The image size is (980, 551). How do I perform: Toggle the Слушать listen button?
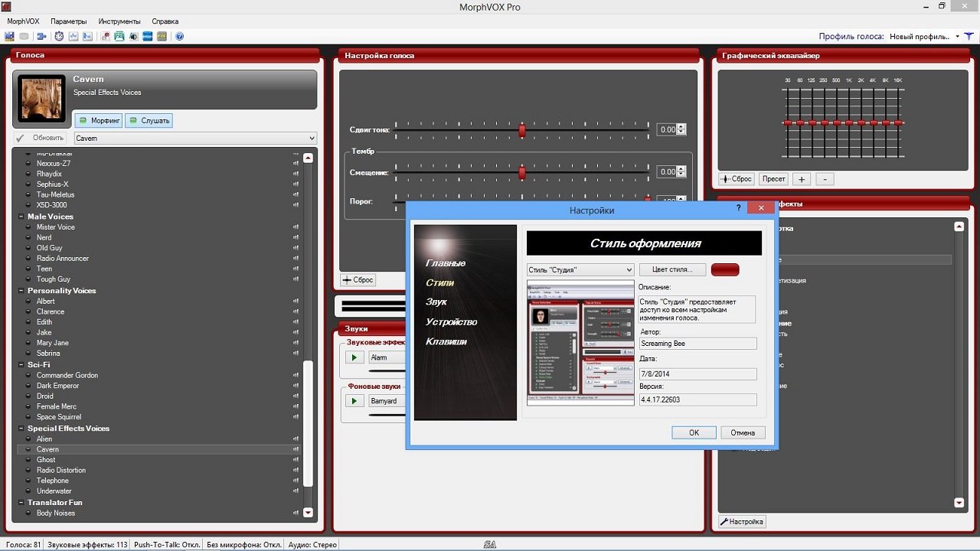pyautogui.click(x=149, y=120)
